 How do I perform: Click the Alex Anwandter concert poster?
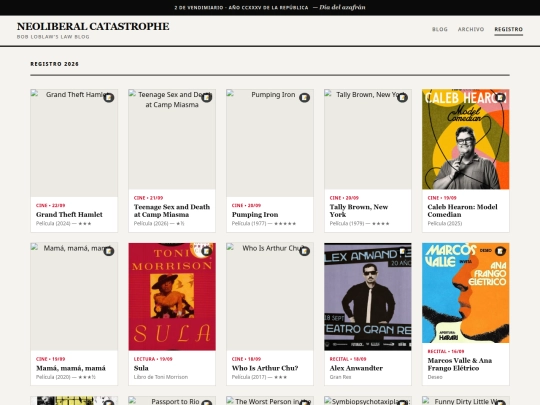pos(368,297)
